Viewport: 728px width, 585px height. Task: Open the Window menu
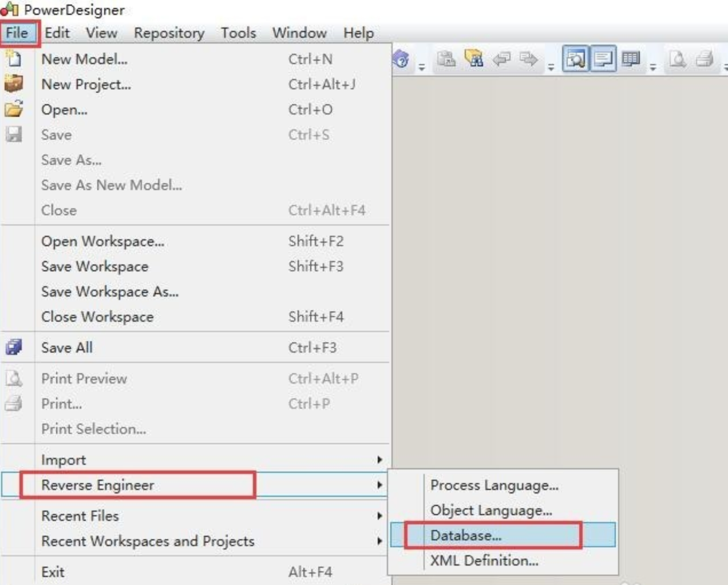point(299,33)
